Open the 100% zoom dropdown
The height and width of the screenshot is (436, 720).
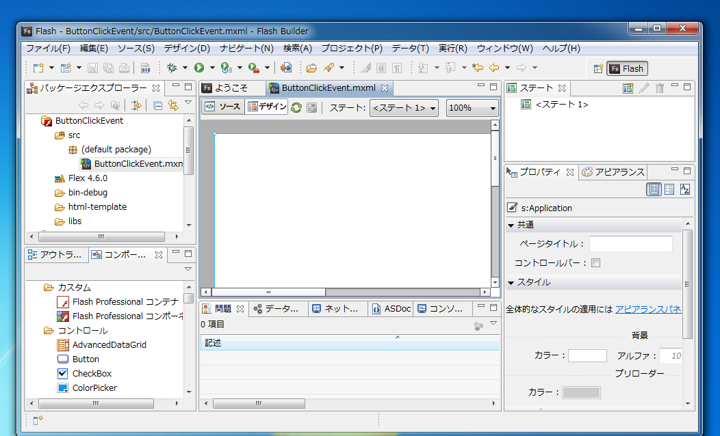pyautogui.click(x=472, y=108)
